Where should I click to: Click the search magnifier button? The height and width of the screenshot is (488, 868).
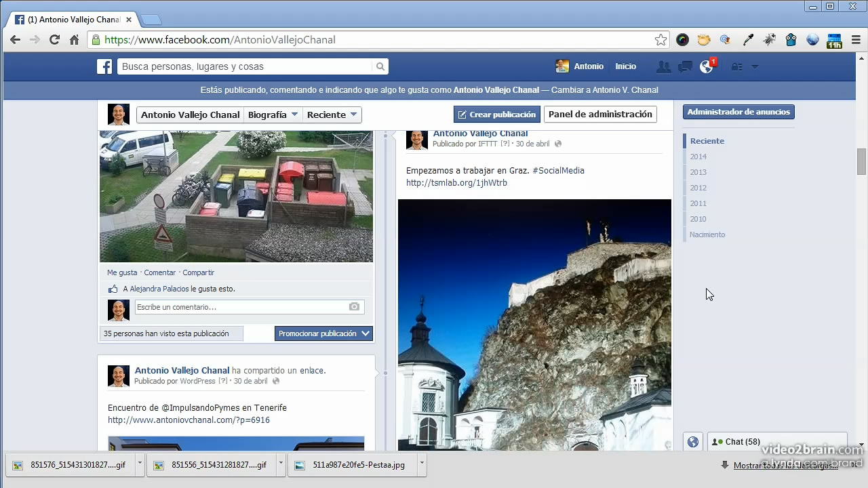(x=380, y=66)
